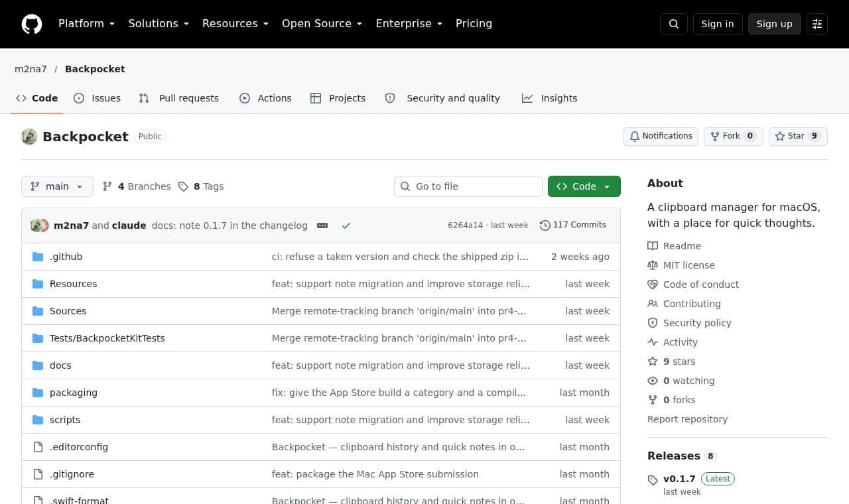The image size is (849, 504).
Task: Click the Backpocket repository avatar image
Action: 29,137
